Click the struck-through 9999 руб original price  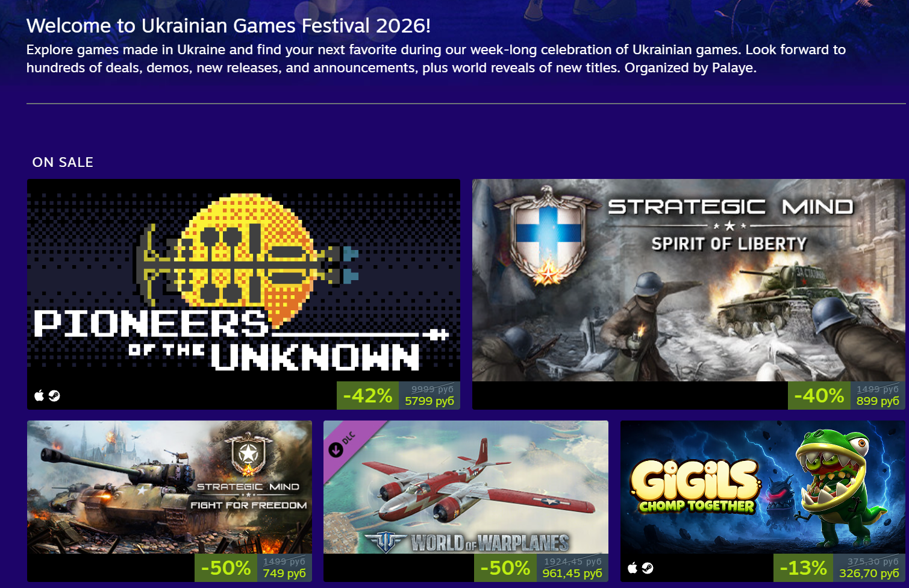433,389
